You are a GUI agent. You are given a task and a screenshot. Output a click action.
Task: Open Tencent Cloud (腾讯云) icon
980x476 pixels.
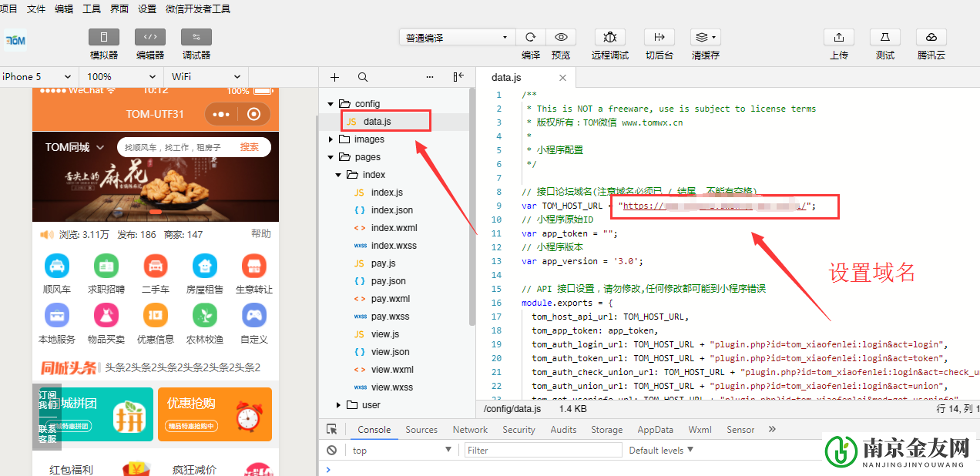931,37
